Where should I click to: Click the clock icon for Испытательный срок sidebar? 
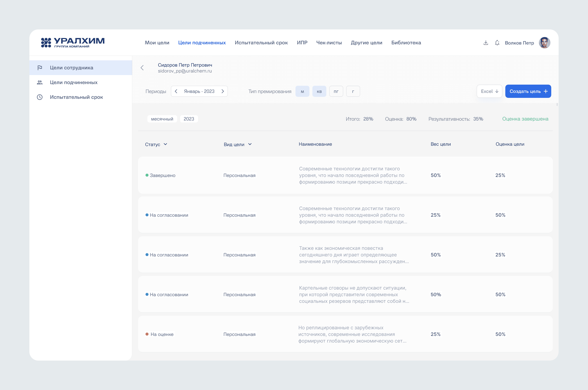tap(40, 97)
